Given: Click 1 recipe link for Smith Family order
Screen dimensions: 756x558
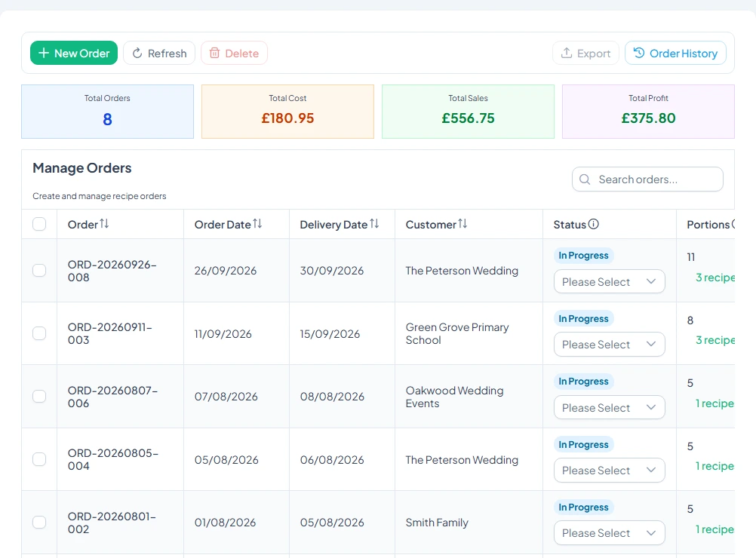Looking at the screenshot, I should 715,529.
